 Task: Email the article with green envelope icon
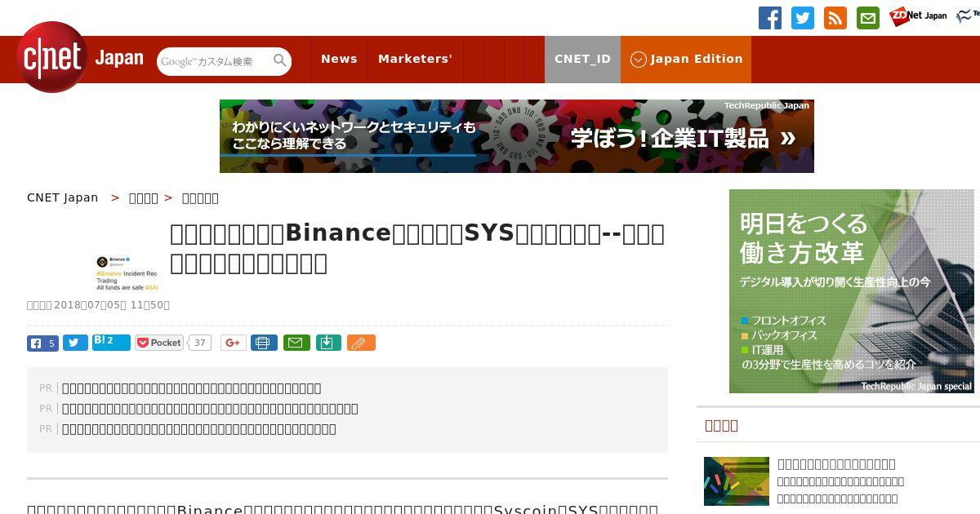click(296, 343)
